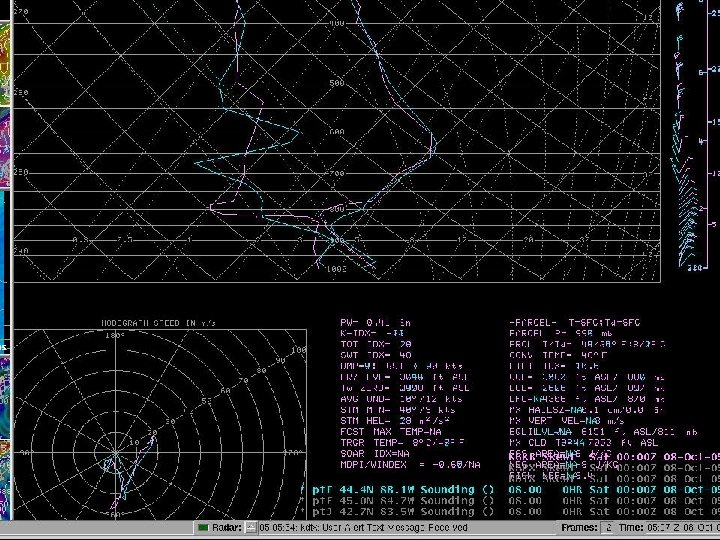Click the SWT IDX readout

coord(376,355)
